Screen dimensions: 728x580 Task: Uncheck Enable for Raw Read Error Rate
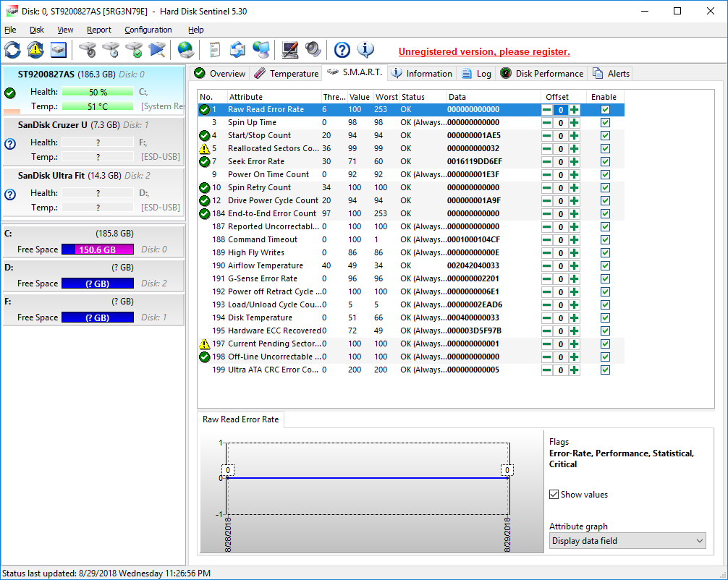(605, 110)
